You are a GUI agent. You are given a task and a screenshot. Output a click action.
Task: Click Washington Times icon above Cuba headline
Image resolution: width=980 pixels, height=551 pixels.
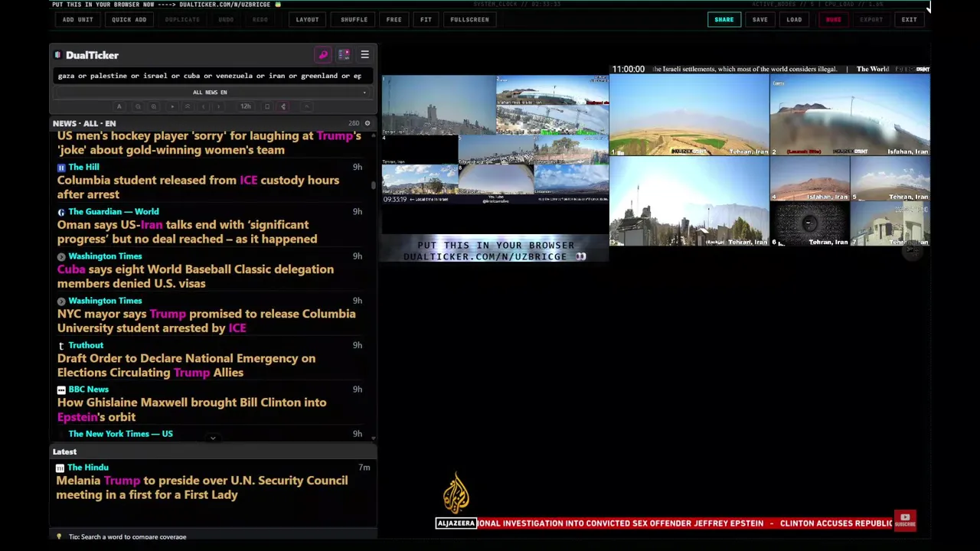[61, 256]
